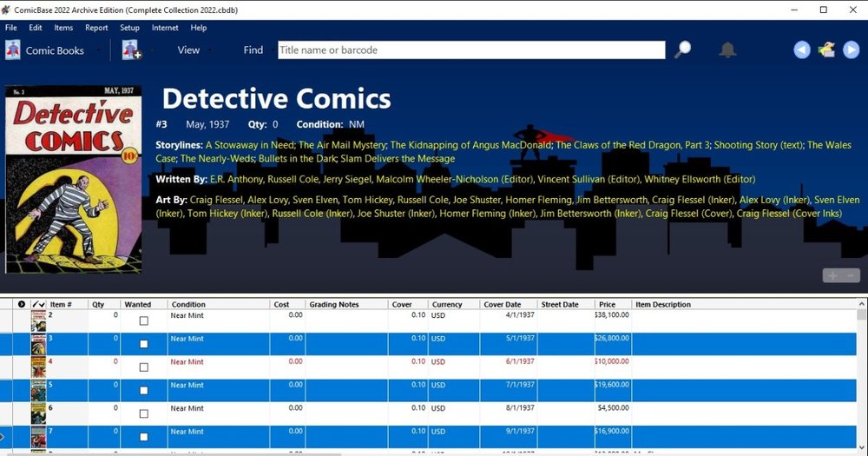Click the magnifying glass search icon
Viewport: 868px width, 456px height.
pyautogui.click(x=683, y=50)
